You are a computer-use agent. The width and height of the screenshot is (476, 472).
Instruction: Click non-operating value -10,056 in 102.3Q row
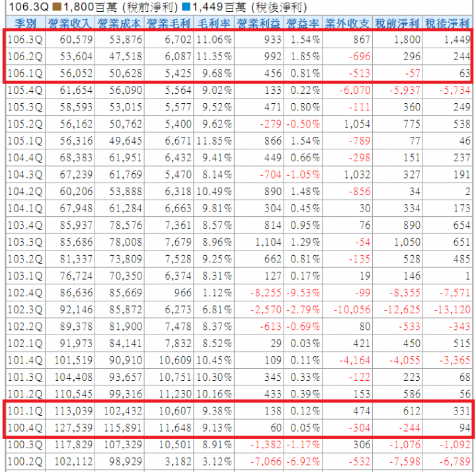coord(352,309)
